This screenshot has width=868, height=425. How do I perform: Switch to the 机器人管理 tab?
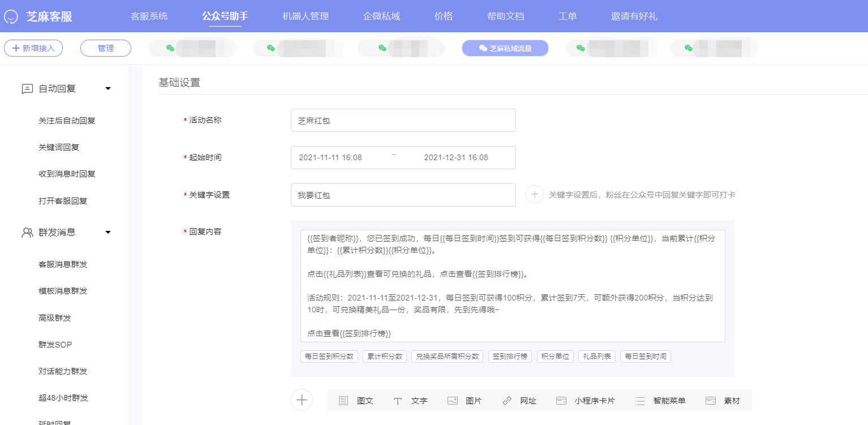click(x=306, y=16)
